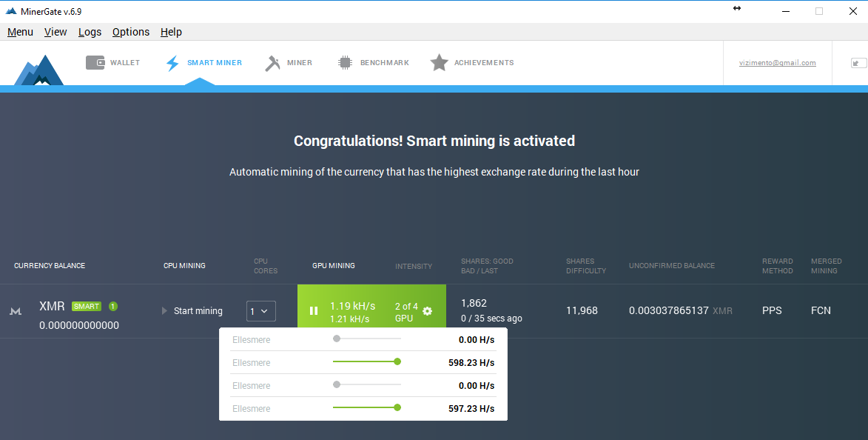Click the green number 1 badge
Viewport: 868px width, 440px height.
pyautogui.click(x=113, y=307)
